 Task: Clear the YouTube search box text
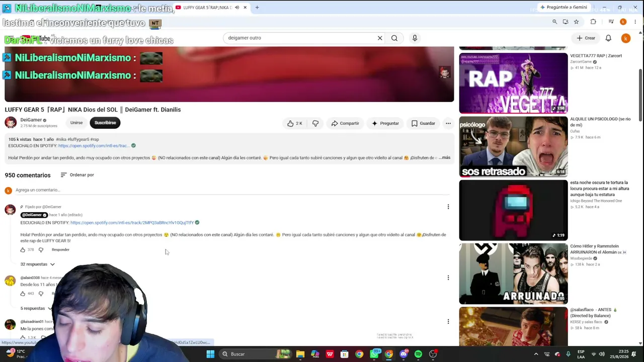point(380,38)
